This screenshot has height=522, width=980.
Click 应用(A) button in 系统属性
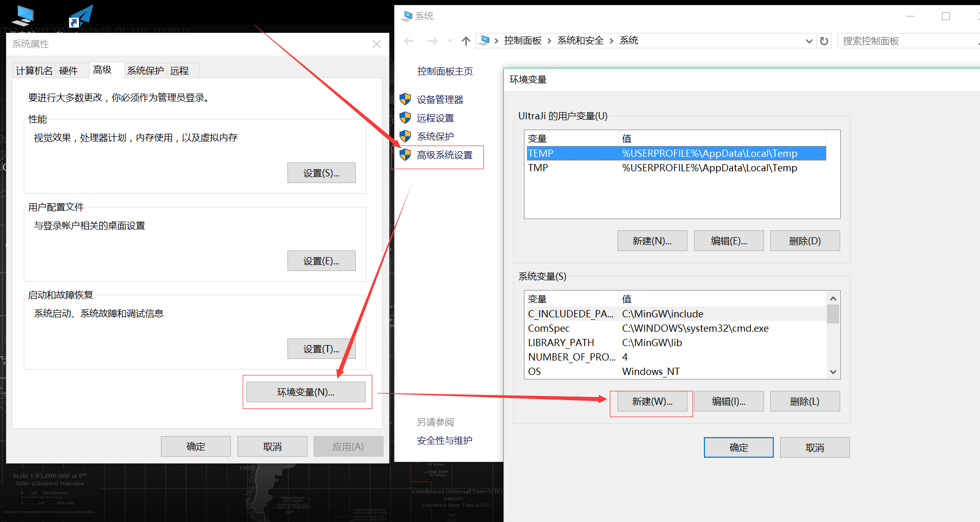349,446
